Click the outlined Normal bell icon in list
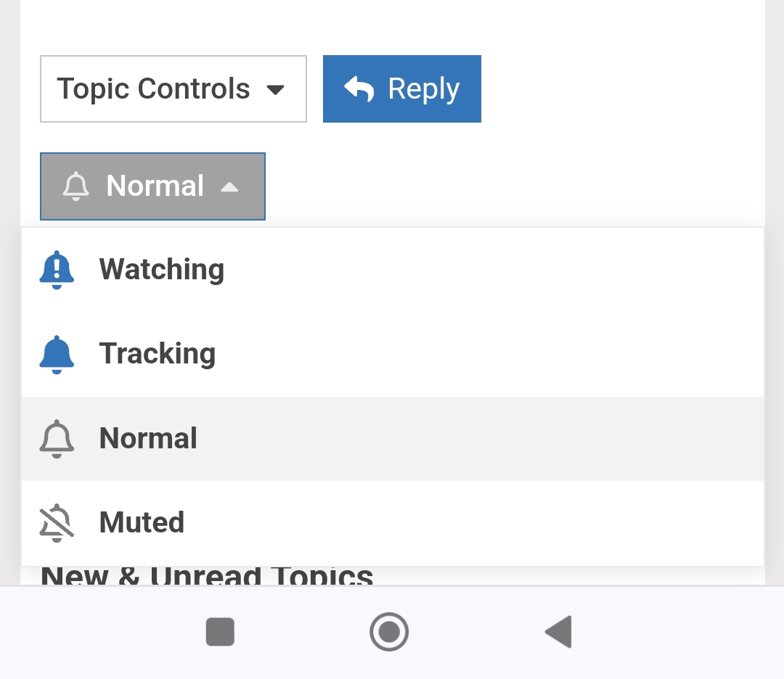784x679 pixels. coord(57,439)
